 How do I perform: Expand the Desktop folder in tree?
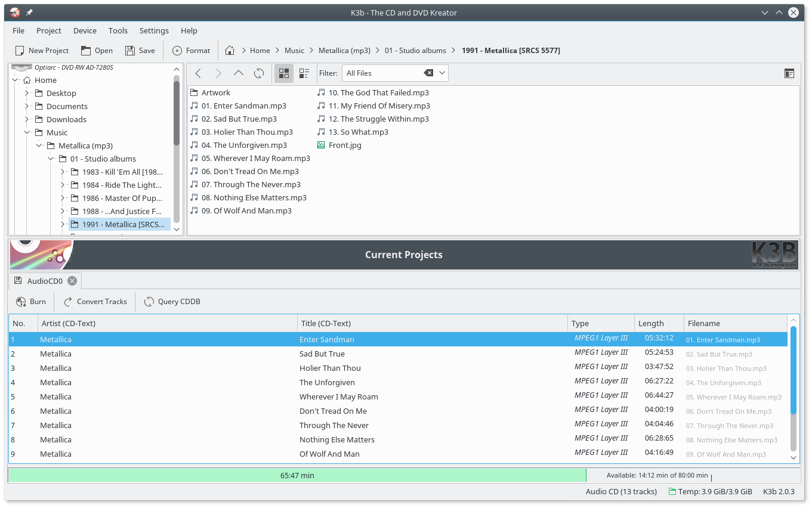[27, 93]
